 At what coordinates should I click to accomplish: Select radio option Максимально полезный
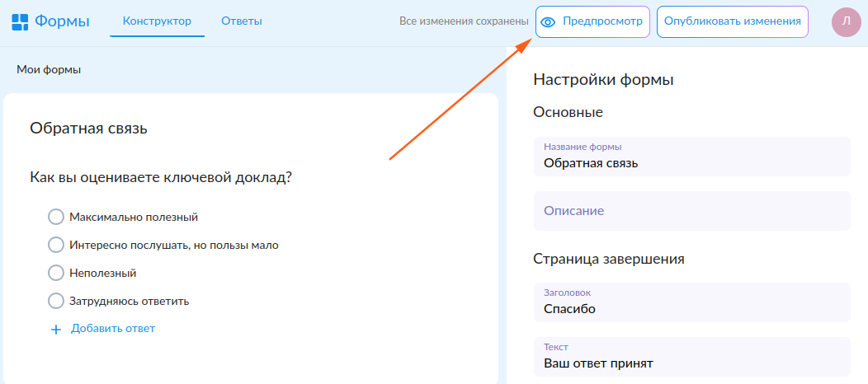pos(56,218)
